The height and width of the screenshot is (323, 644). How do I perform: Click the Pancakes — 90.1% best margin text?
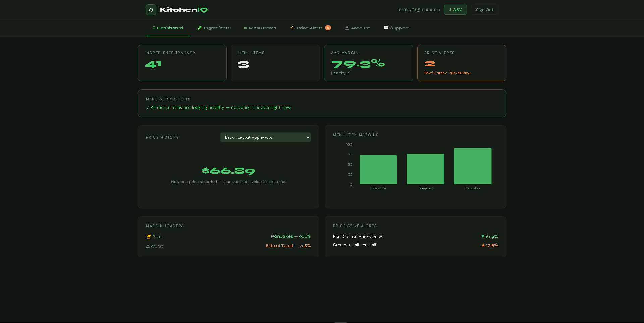pos(291,236)
